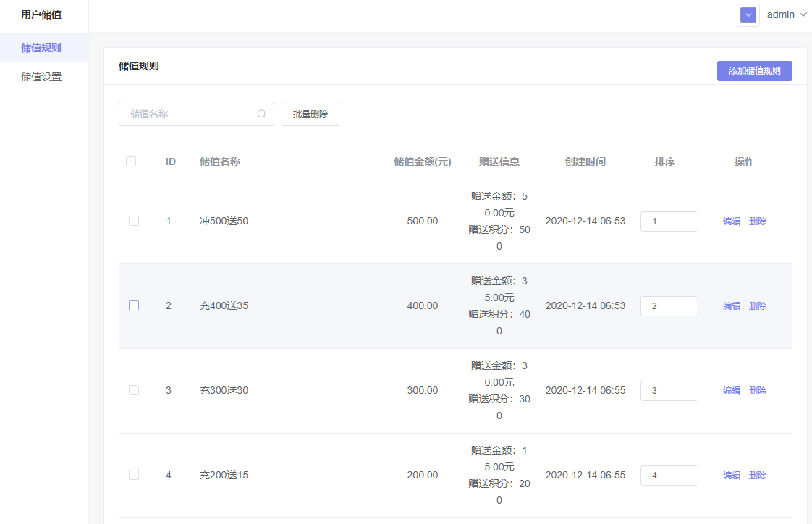
Task: Click the name cell 充400送35
Action: pyautogui.click(x=224, y=305)
